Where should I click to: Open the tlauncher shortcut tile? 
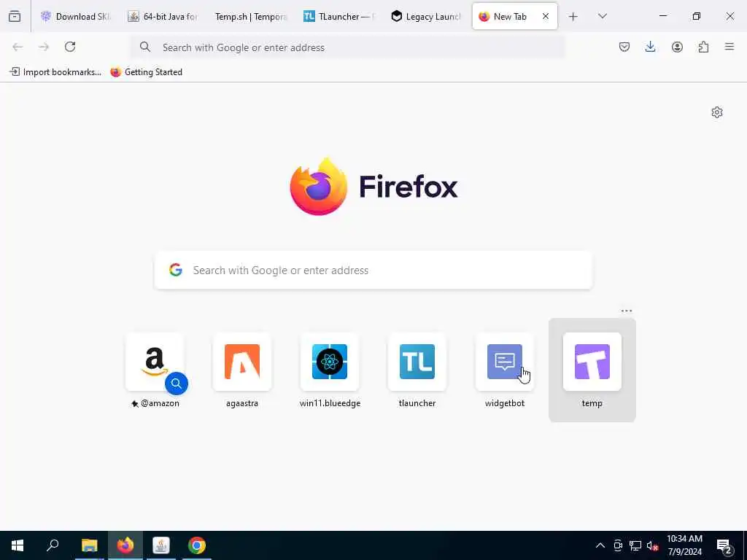click(x=417, y=370)
